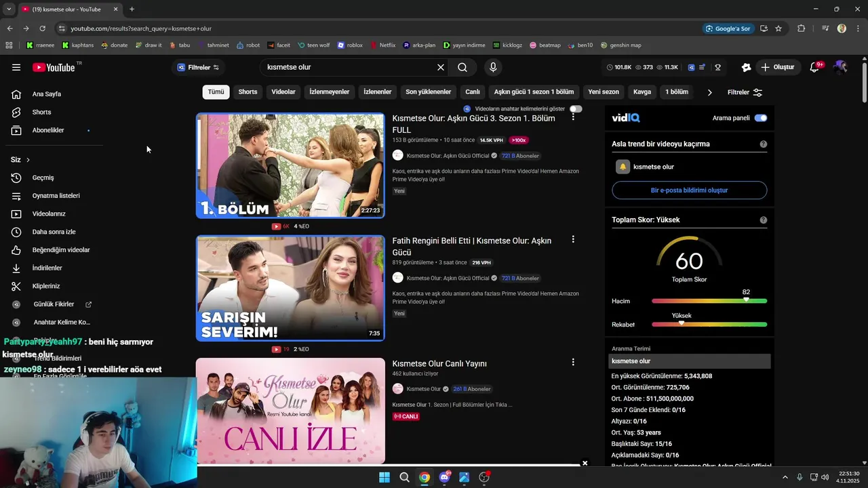Click the vidIQ trophy icon in header
Image resolution: width=868 pixels, height=488 pixels.
point(717,67)
